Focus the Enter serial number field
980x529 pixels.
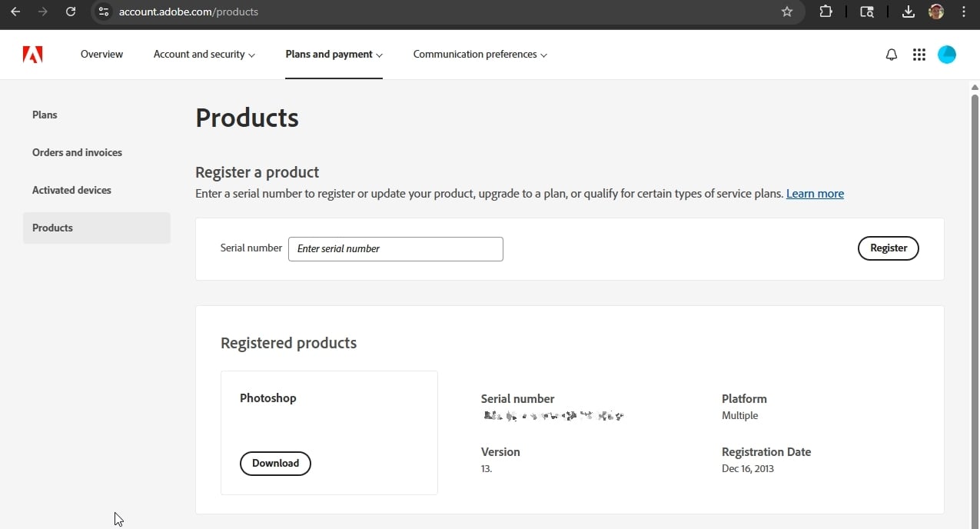(396, 249)
